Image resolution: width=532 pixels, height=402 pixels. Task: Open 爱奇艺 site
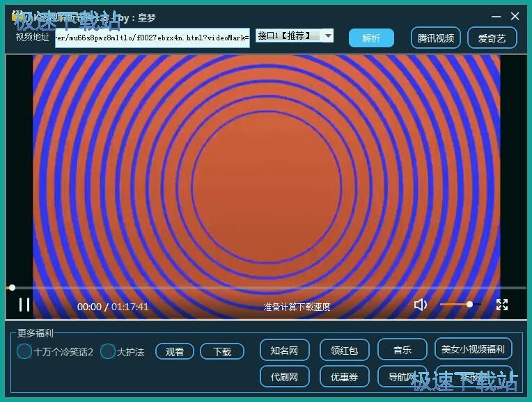tap(492, 38)
